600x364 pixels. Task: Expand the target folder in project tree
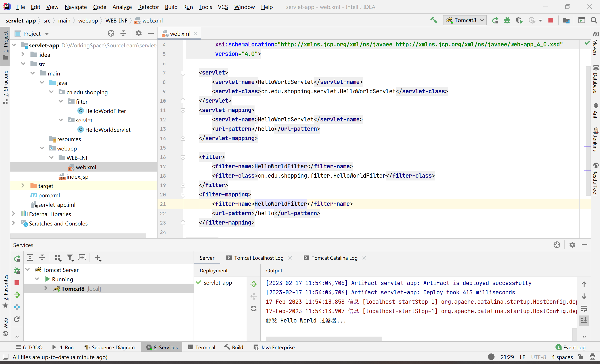click(23, 186)
